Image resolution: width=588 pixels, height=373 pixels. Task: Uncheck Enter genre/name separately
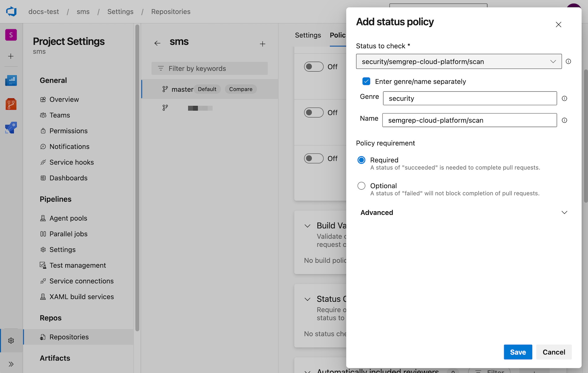click(x=366, y=81)
